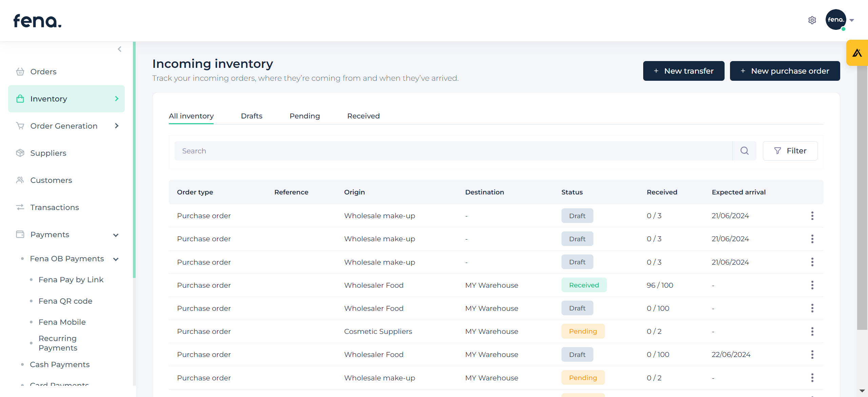Viewport: 868px width, 397px height.
Task: Click the New transfer button
Action: (x=684, y=71)
